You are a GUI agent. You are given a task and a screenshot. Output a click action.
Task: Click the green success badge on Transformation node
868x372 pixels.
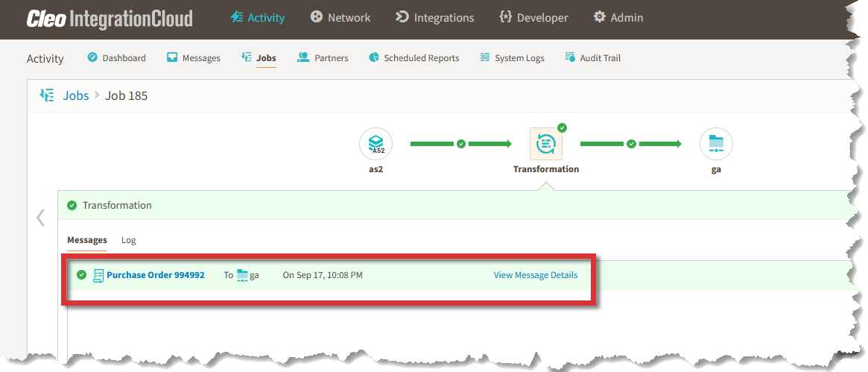click(562, 128)
